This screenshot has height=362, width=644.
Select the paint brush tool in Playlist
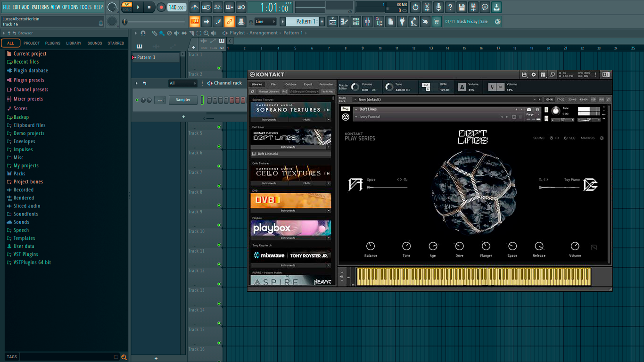pyautogui.click(x=162, y=33)
